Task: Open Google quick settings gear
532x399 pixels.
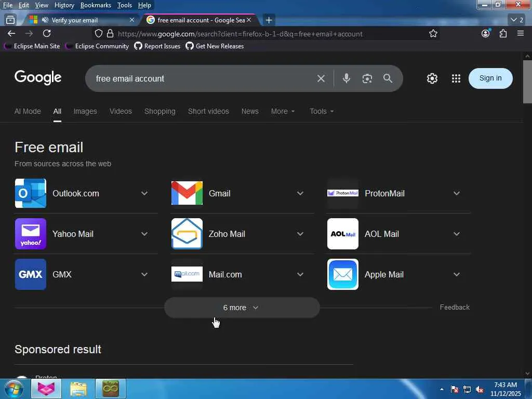Action: pos(432,78)
